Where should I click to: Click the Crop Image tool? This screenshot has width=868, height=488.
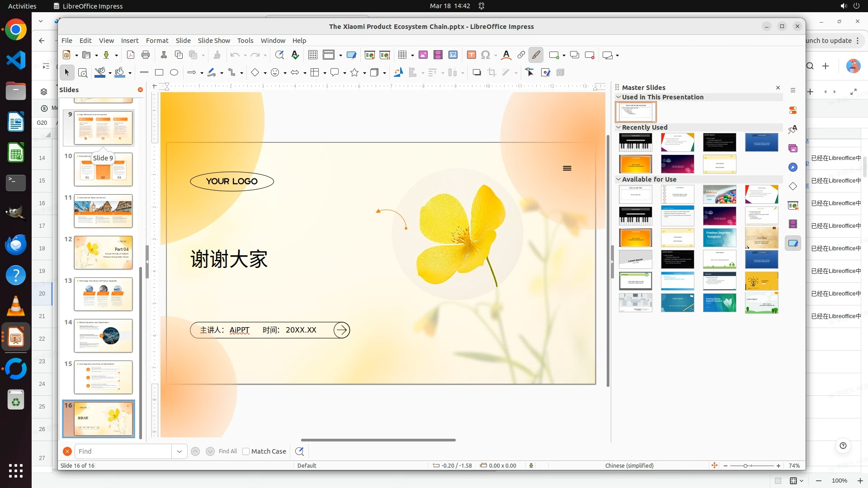pos(492,72)
